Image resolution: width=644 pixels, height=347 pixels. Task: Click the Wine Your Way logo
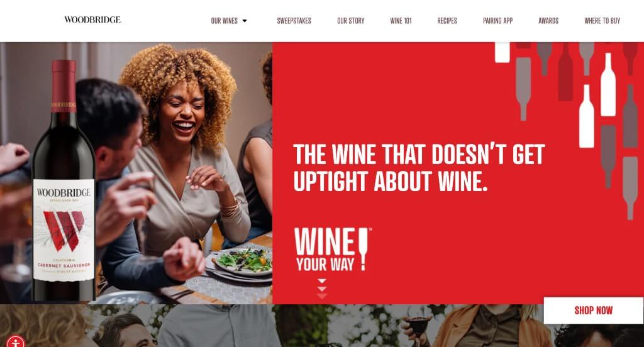(x=333, y=250)
